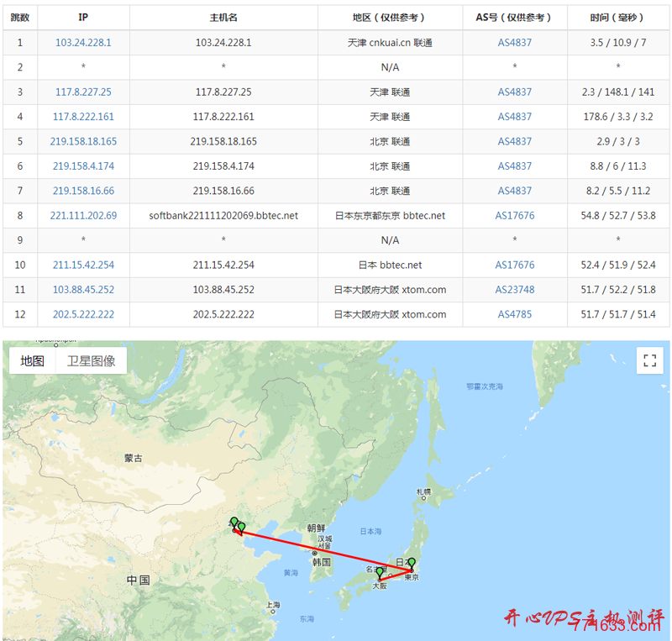Select the time value 8.2 / 5.5 / 11.2
This screenshot has height=641, width=672.
point(618,191)
